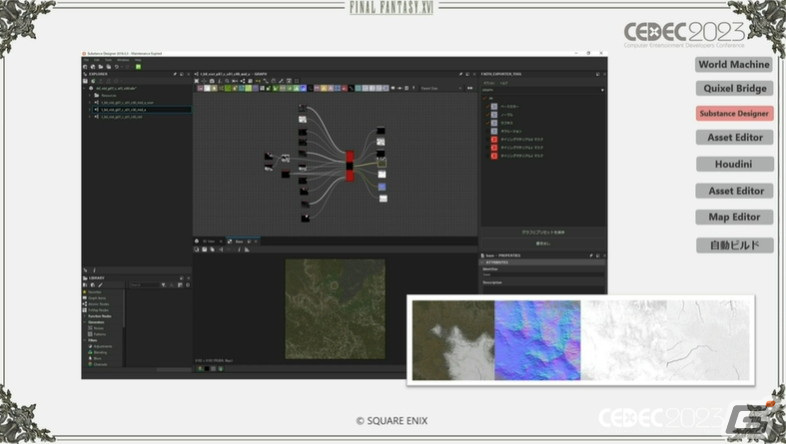
Task: Toggle the All checkbox at top of exporter list
Action: pos(485,98)
